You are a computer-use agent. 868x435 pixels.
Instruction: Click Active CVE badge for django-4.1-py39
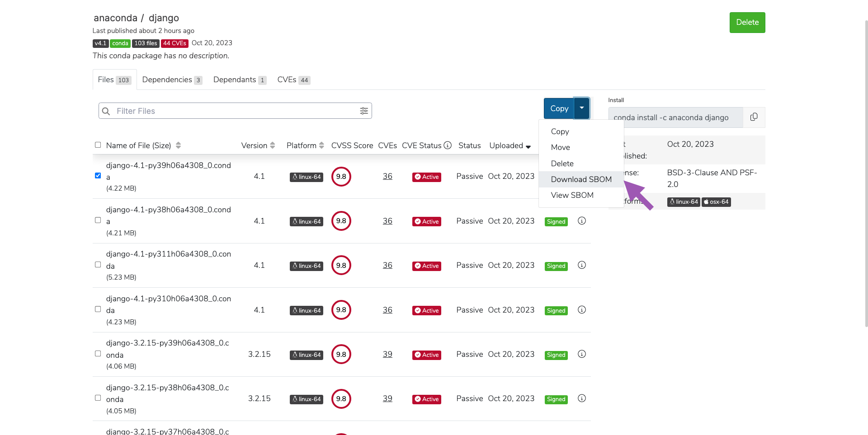pos(427,177)
